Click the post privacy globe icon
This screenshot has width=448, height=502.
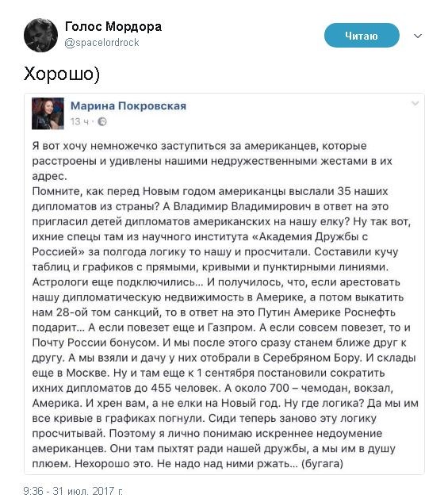(102, 121)
